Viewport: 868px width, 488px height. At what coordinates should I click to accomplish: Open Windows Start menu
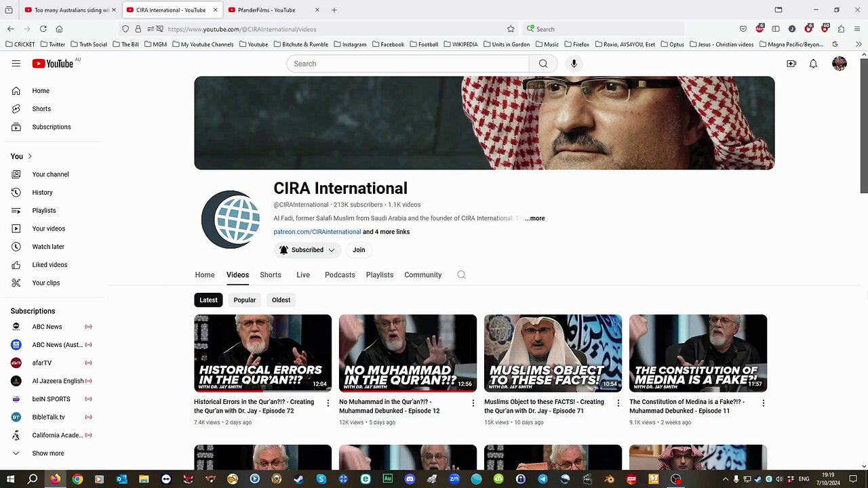coord(10,479)
